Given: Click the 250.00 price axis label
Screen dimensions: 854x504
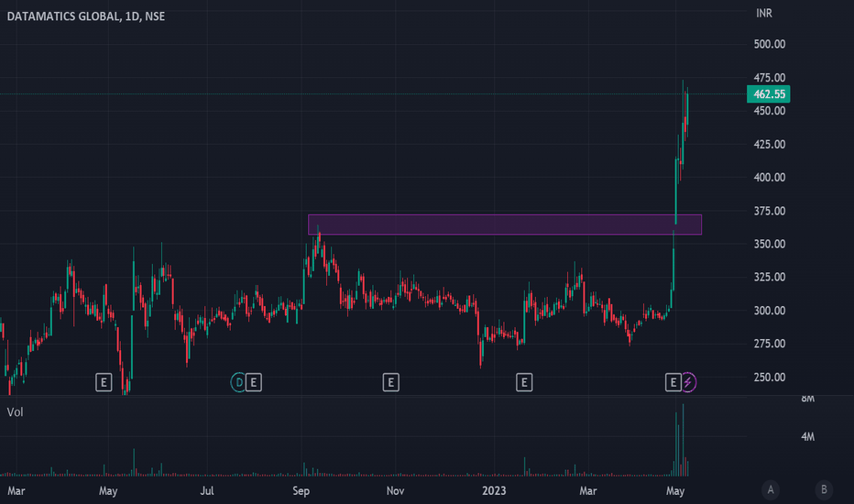Looking at the screenshot, I should 769,377.
